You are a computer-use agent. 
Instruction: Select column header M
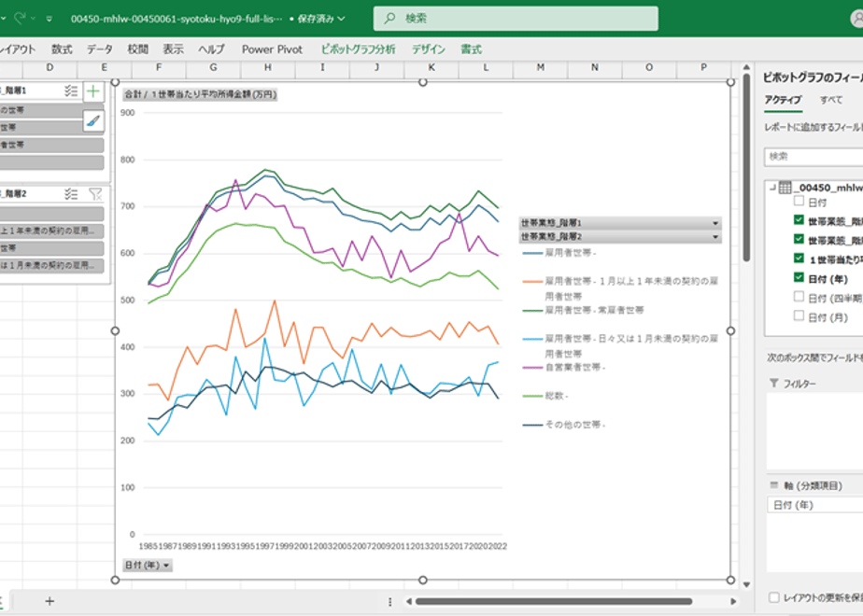click(x=541, y=67)
